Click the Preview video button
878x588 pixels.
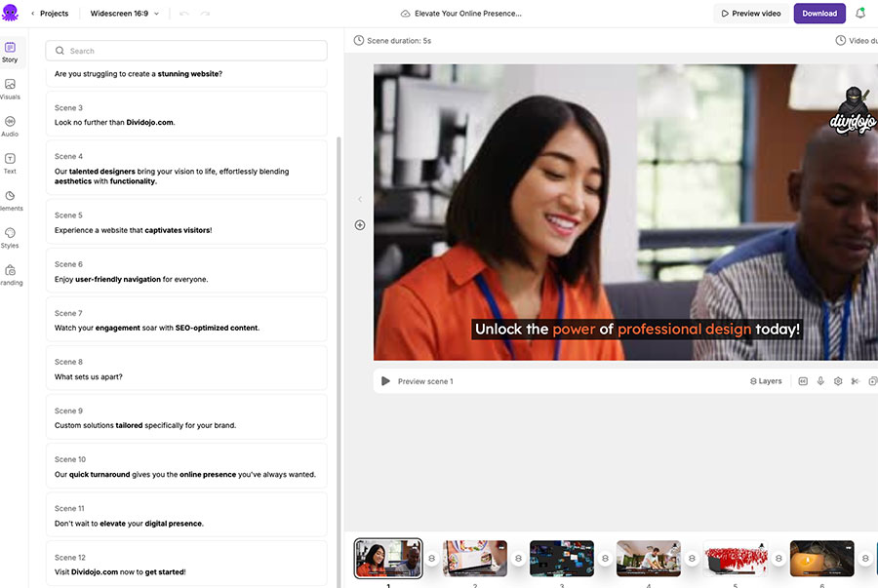751,14
